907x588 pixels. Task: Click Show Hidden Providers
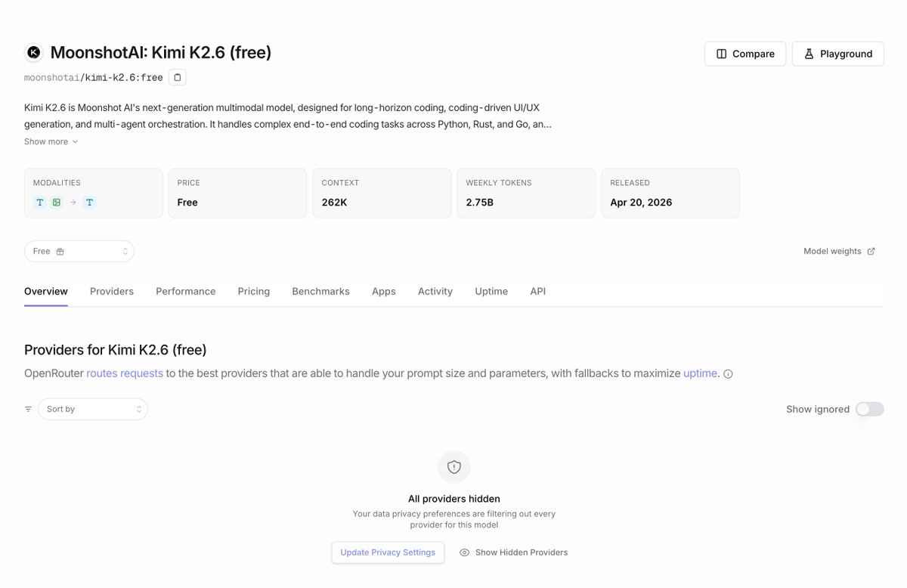click(514, 552)
